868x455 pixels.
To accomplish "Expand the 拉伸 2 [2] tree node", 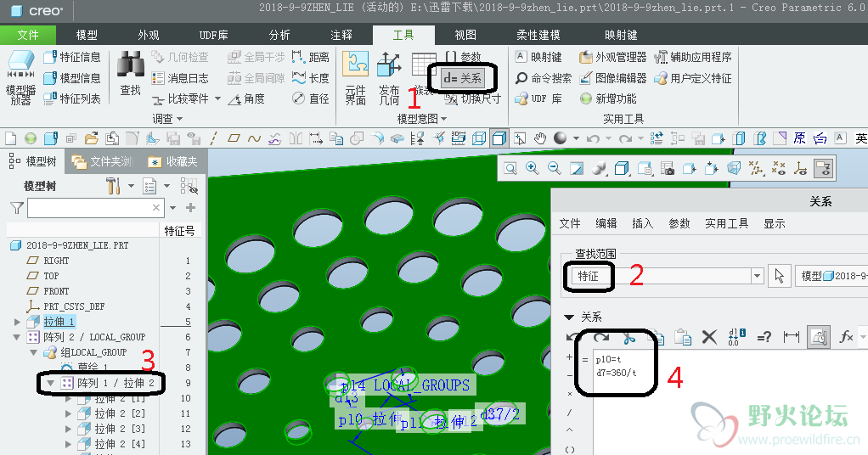I will (69, 413).
